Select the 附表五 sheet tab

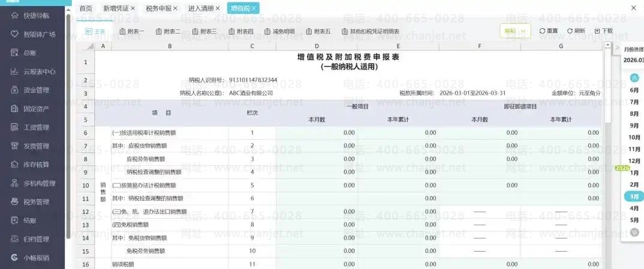coord(319,31)
